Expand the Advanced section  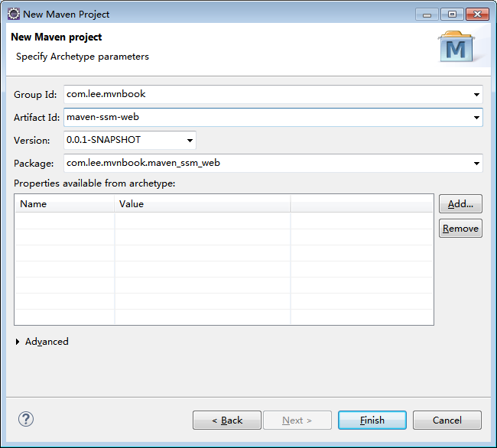coord(18,342)
